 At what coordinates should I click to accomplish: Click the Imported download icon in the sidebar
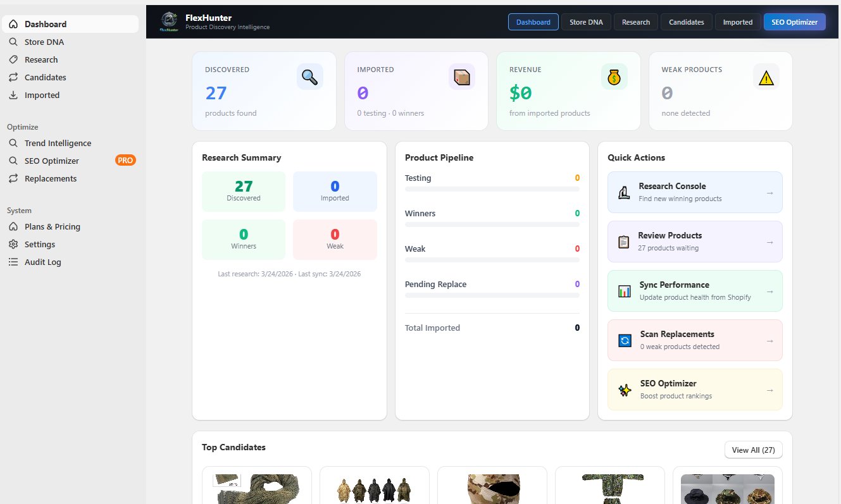pos(13,95)
